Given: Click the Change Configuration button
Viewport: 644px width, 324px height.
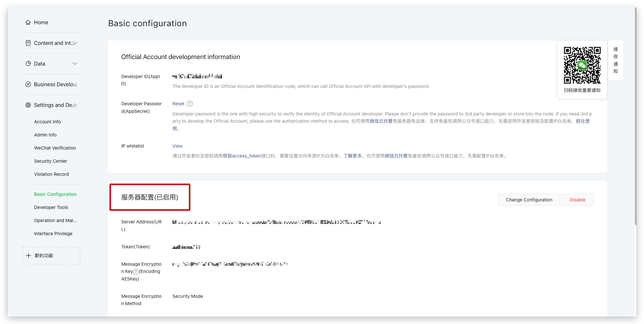Looking at the screenshot, I should pos(529,200).
